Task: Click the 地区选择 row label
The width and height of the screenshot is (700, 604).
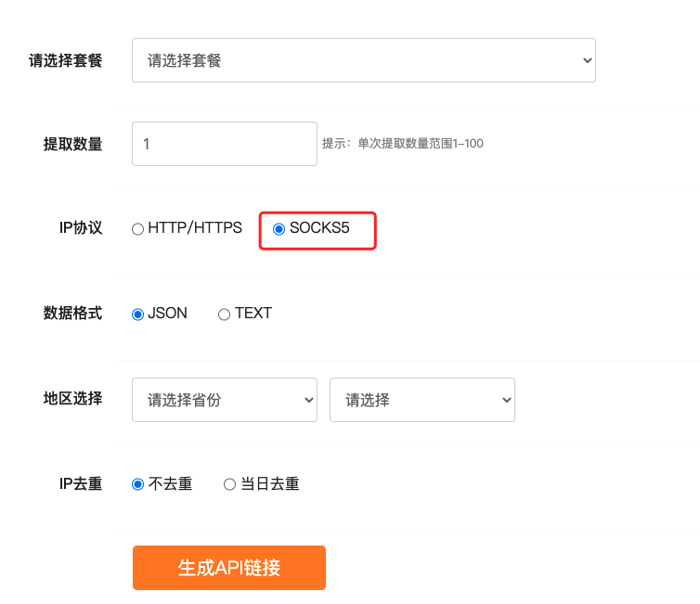Action: 72,399
